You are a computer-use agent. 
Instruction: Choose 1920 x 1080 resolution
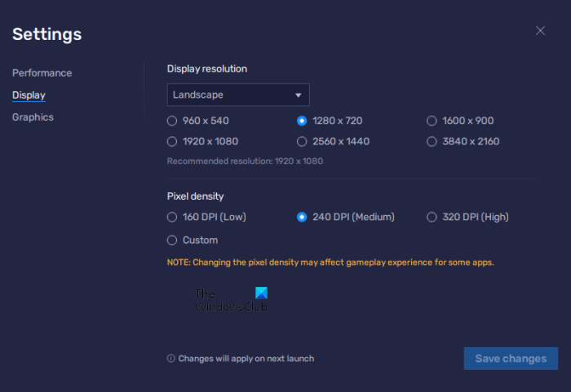(172, 141)
